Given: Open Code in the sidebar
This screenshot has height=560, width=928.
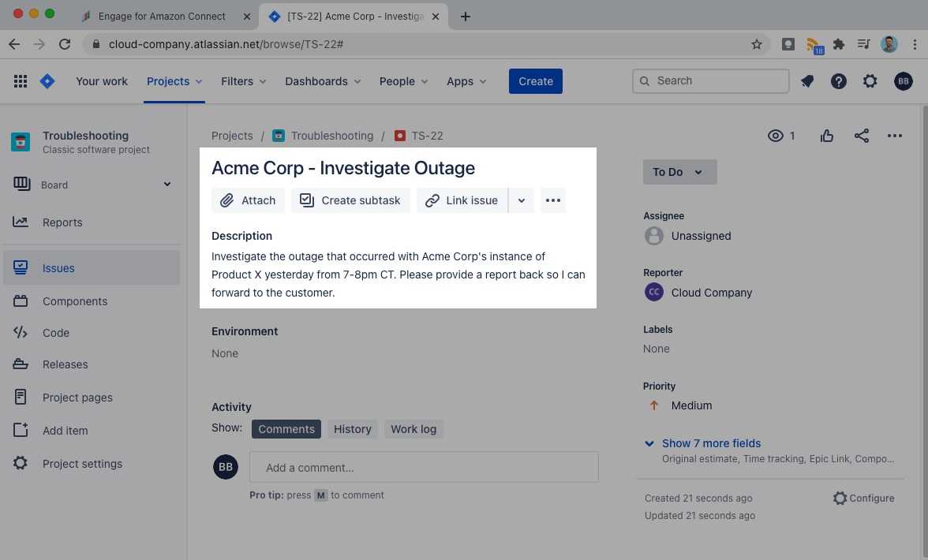Looking at the screenshot, I should 92,333.
